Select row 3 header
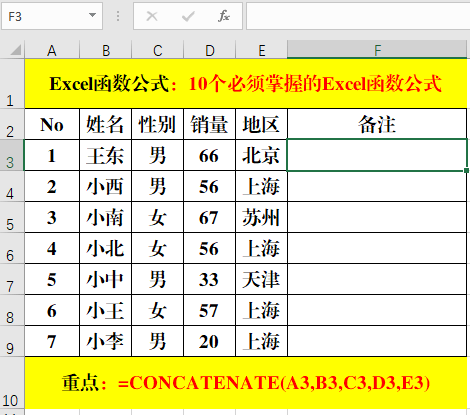470x415 pixels. point(12,155)
